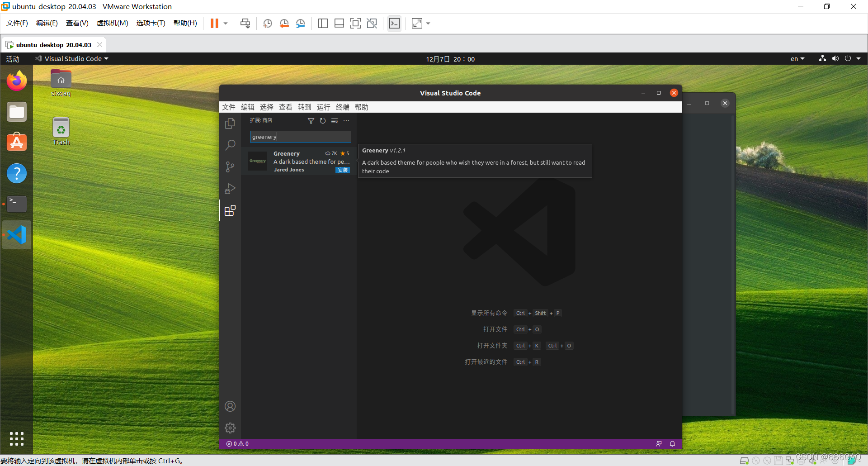Open the Manage gear in VS Code
The width and height of the screenshot is (868, 466).
[230, 428]
